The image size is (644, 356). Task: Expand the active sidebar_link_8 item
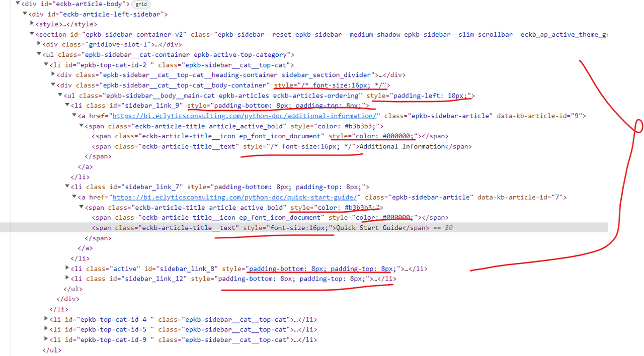[67, 269]
